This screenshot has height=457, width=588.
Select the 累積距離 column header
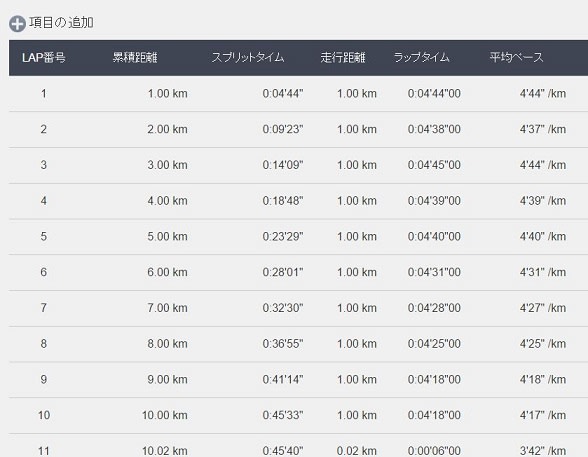[x=135, y=57]
